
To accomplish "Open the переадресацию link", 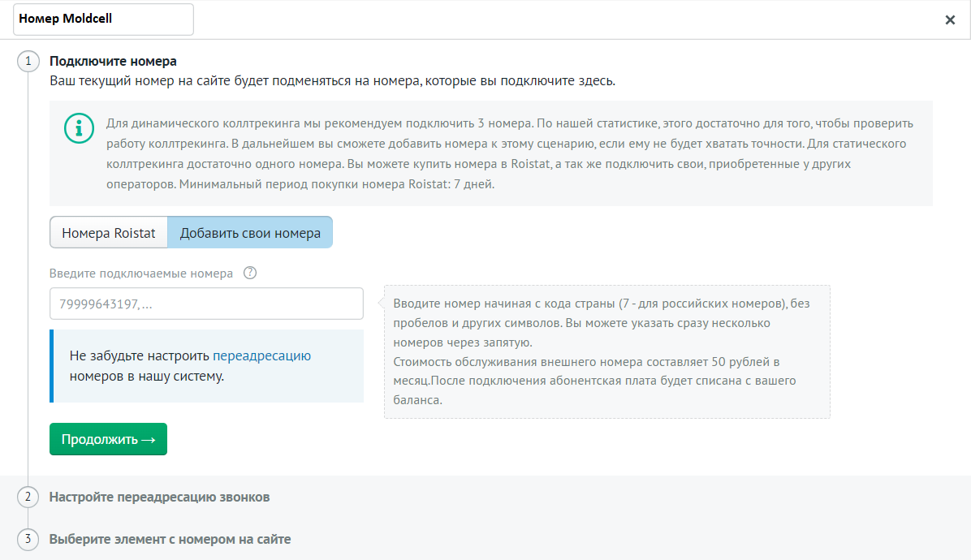I will tap(261, 355).
